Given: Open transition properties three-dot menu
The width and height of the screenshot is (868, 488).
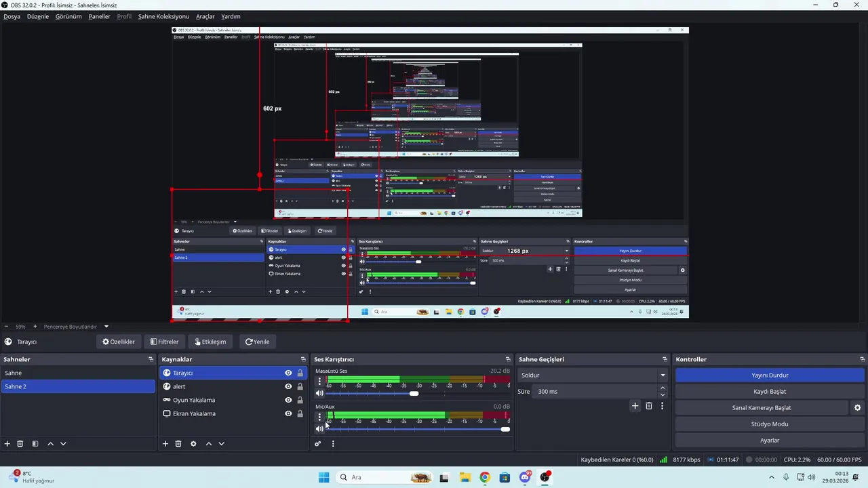Looking at the screenshot, I should coord(663,406).
